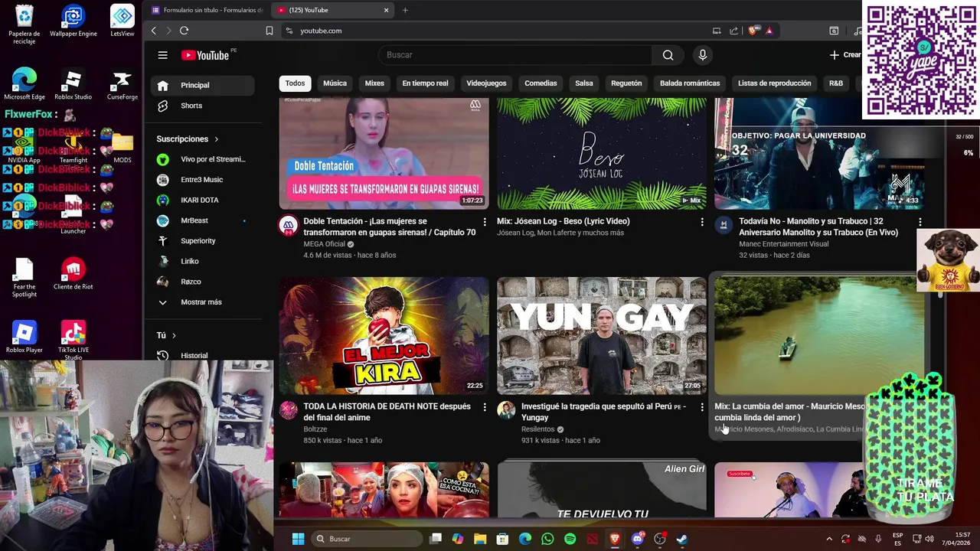Select the Mixes filter chip
This screenshot has width=980, height=551.
point(374,83)
